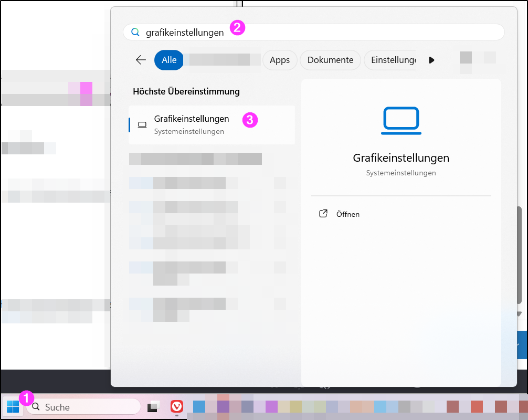Click the taskbar Suche search box
This screenshot has height=420, width=528.
click(83, 407)
